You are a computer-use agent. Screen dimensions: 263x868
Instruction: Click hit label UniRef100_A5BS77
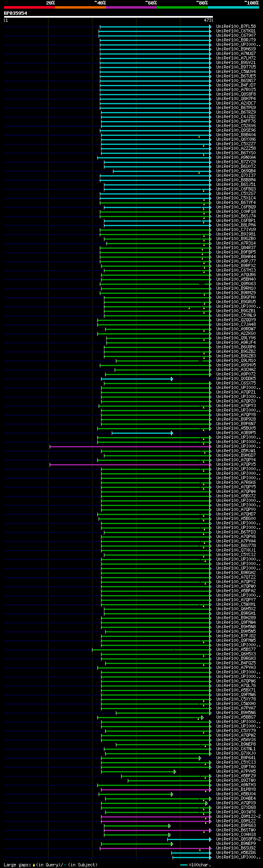pos(236,649)
